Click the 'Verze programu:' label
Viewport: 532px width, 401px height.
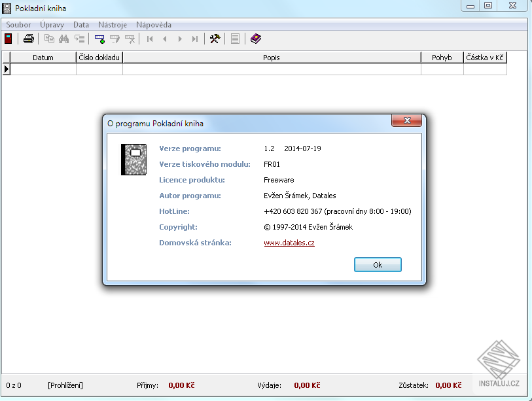click(x=190, y=148)
